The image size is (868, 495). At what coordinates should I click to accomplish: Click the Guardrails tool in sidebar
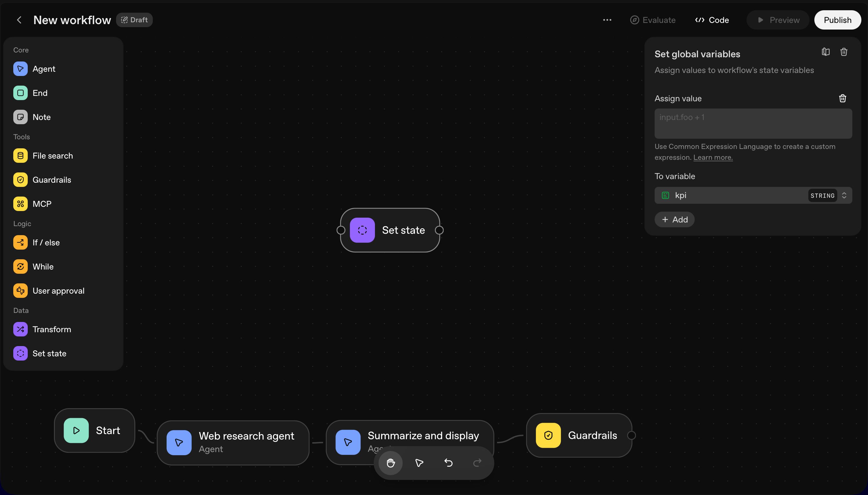pyautogui.click(x=52, y=179)
